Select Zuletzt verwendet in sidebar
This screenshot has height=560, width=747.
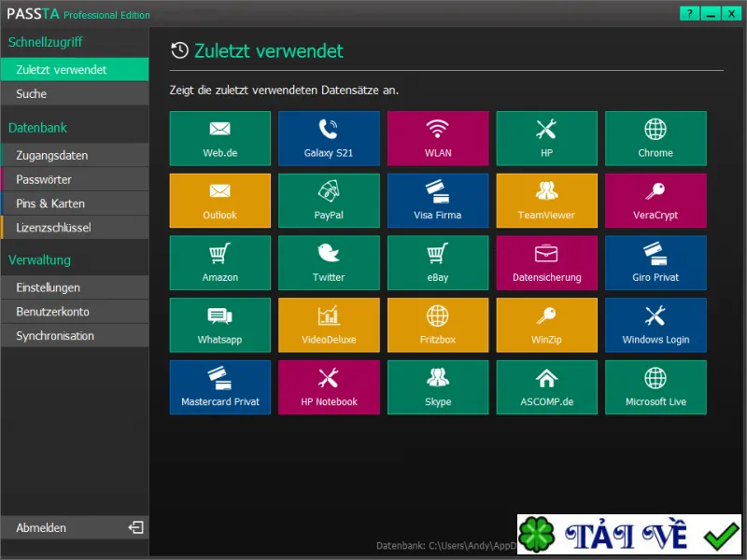pyautogui.click(x=75, y=69)
